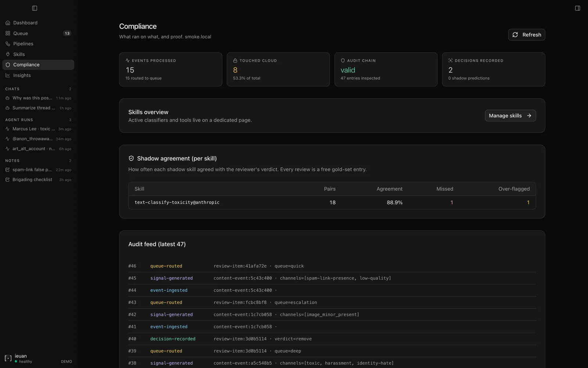Image resolution: width=588 pixels, height=368 pixels.
Task: Click the Refresh button
Action: point(526,35)
